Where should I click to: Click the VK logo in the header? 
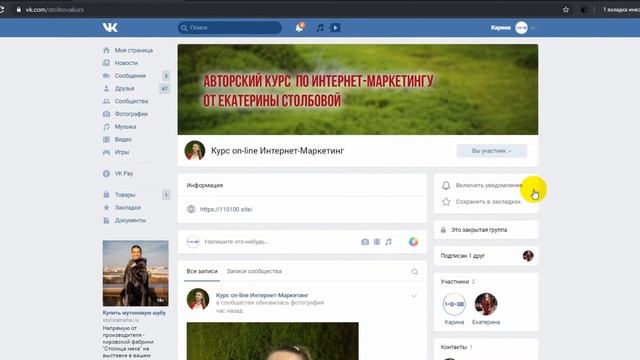(x=110, y=27)
